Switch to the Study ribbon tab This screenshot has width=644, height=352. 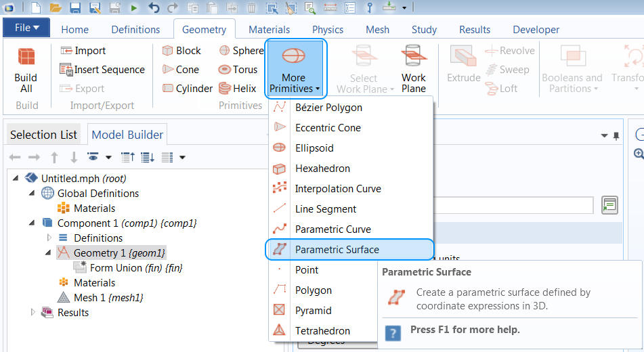tap(424, 30)
